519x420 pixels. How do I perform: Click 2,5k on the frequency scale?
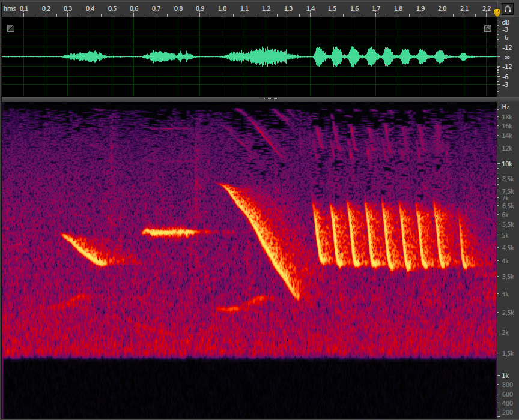pos(508,313)
